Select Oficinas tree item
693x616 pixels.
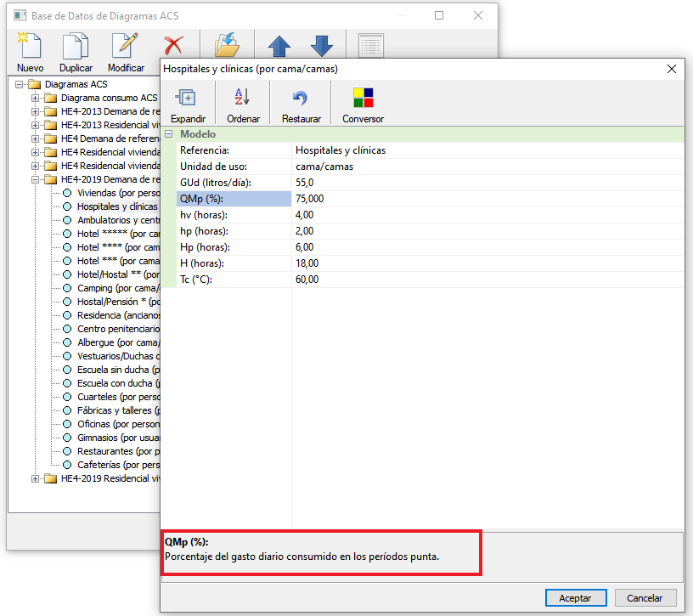pyautogui.click(x=118, y=424)
